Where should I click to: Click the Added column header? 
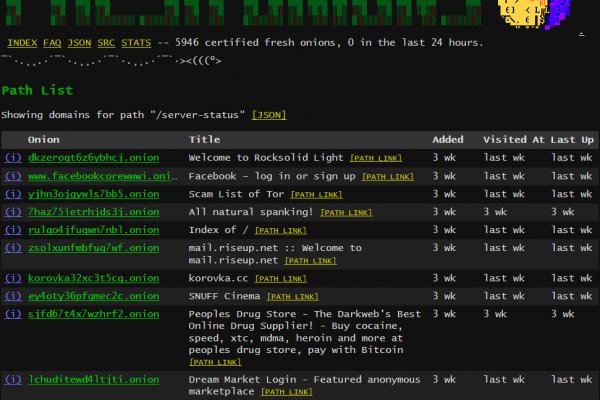click(449, 139)
